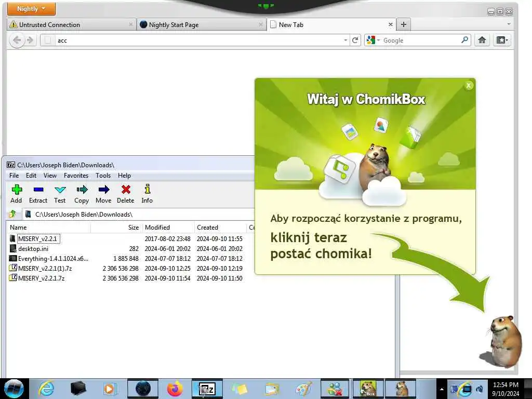Switch to the Untrusted Connection tab
This screenshot has height=399, width=532.
click(71, 25)
